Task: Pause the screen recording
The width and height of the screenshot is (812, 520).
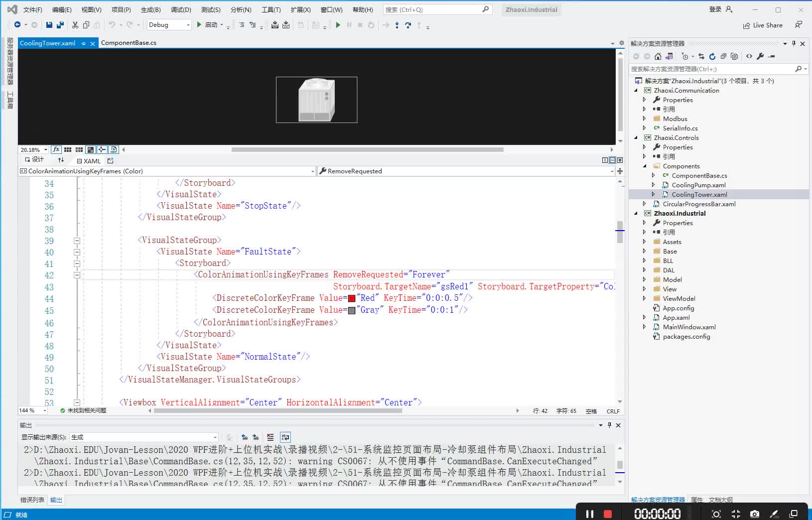Action: tap(590, 514)
